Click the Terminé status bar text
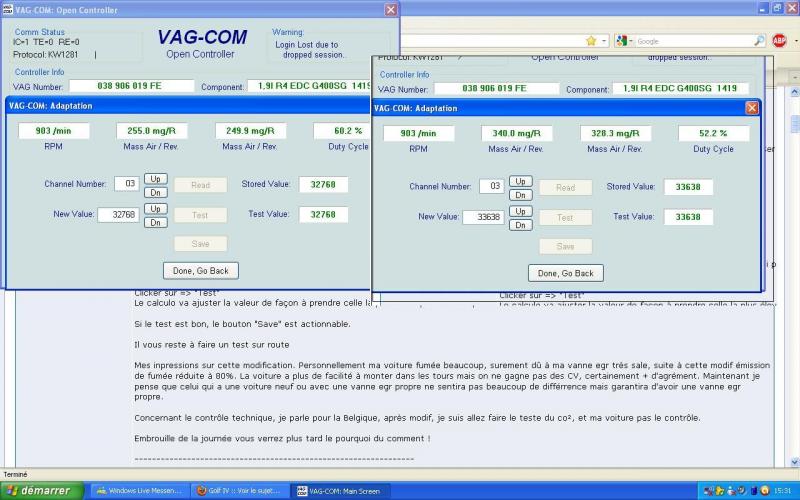The image size is (800, 500). [15, 474]
